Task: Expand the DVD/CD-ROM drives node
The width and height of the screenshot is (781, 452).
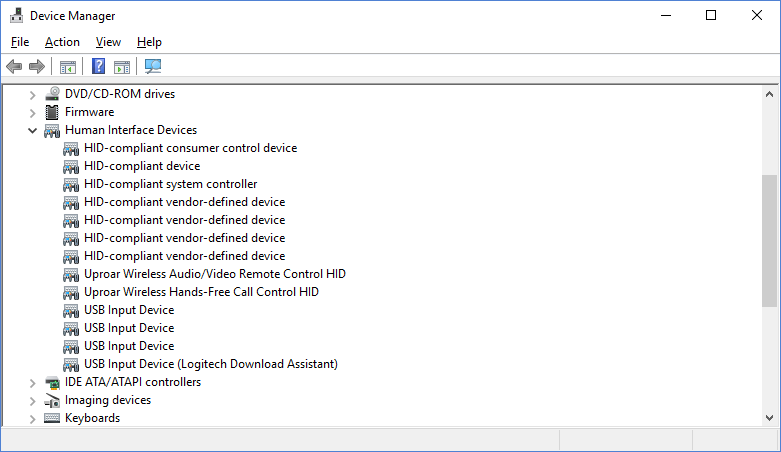Action: pyautogui.click(x=32, y=95)
